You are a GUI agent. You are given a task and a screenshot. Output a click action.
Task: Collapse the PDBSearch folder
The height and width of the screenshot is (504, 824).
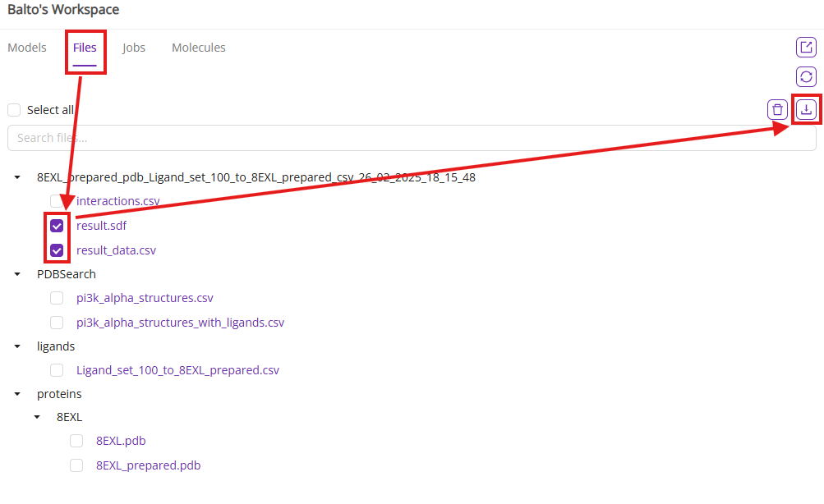(17, 274)
